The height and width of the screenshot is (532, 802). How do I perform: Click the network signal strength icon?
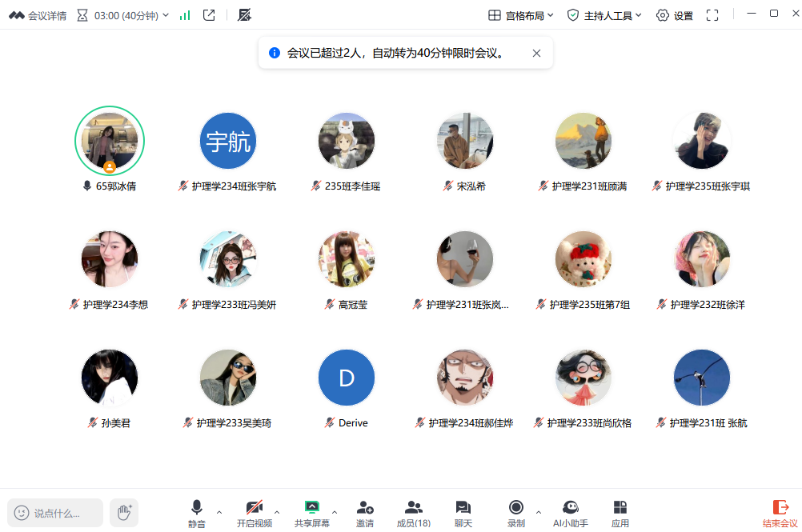[185, 15]
